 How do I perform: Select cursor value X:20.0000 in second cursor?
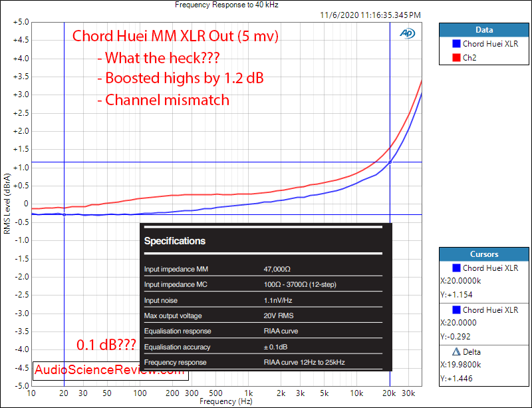click(458, 323)
